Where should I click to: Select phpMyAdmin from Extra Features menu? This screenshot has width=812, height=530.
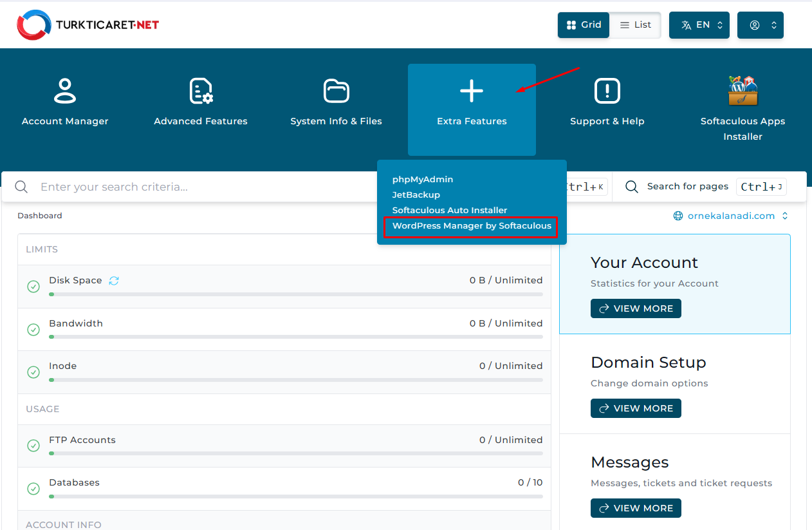[423, 179]
